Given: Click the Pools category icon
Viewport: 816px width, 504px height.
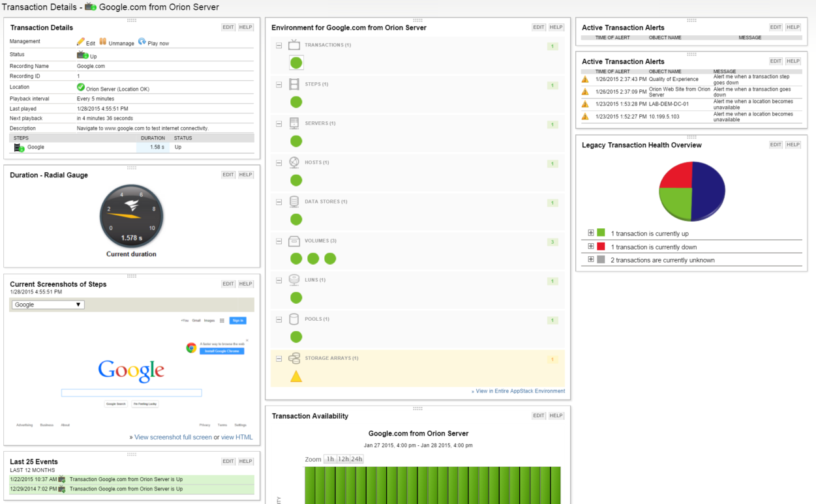Looking at the screenshot, I should click(x=294, y=319).
